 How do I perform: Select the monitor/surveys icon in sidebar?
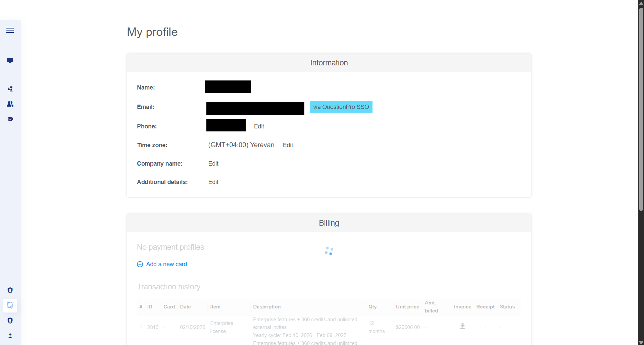[10, 60]
